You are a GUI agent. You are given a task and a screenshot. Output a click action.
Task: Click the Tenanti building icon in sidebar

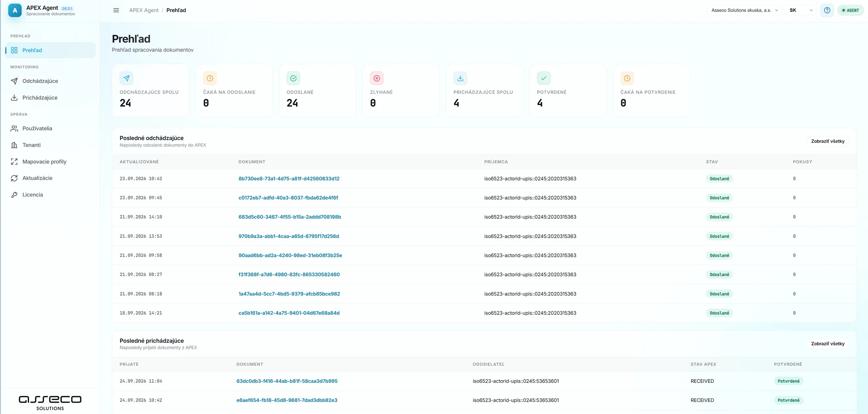(14, 145)
